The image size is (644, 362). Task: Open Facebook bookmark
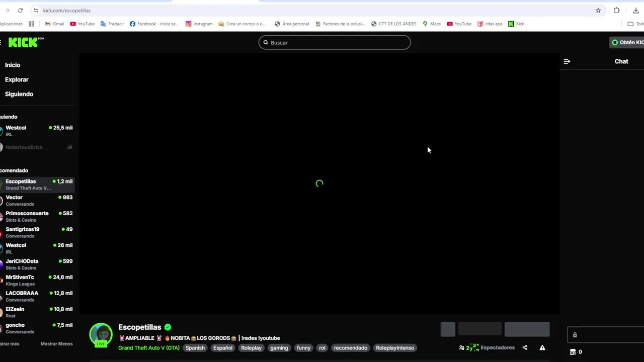coord(154,24)
